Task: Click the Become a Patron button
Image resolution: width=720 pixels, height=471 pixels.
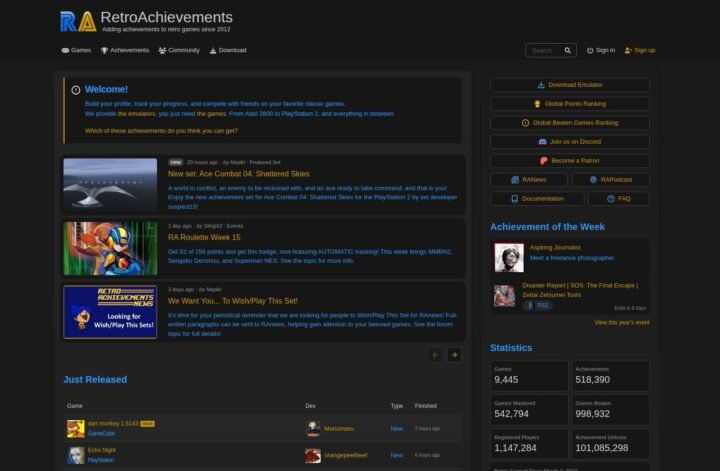Action: tap(570, 161)
